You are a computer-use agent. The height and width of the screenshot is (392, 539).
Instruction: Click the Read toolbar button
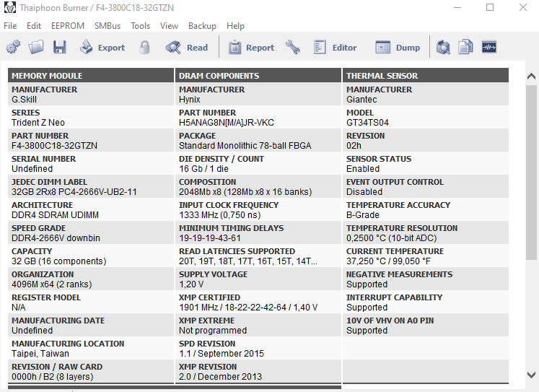pos(187,47)
